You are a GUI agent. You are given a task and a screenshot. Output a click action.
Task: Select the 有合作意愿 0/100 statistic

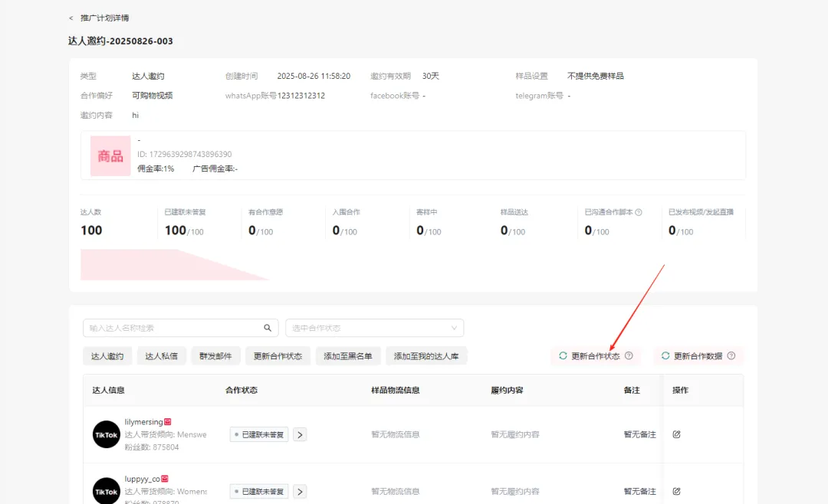pyautogui.click(x=265, y=223)
